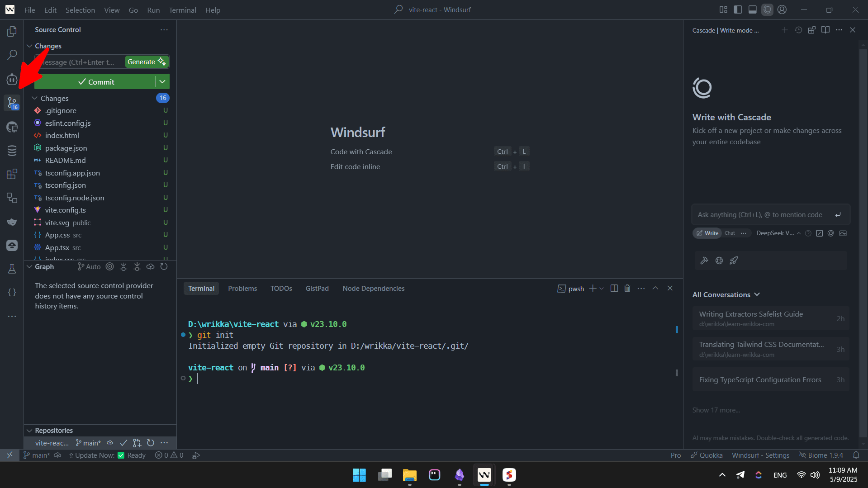Click the globe web icon in Cascade panel
The width and height of the screenshot is (868, 488).
coord(719,261)
